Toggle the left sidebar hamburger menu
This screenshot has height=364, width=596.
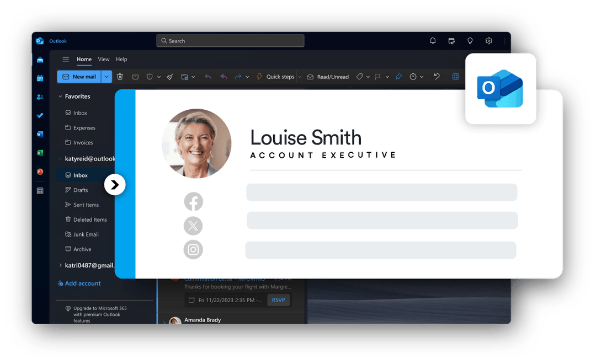click(66, 59)
